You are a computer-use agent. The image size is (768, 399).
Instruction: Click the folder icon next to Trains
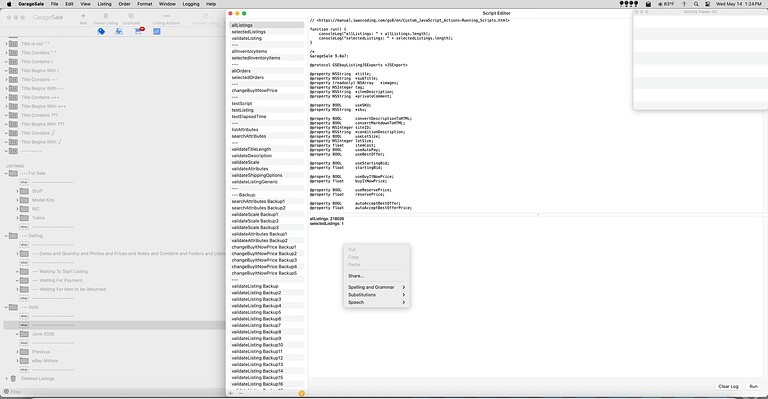coord(24,218)
